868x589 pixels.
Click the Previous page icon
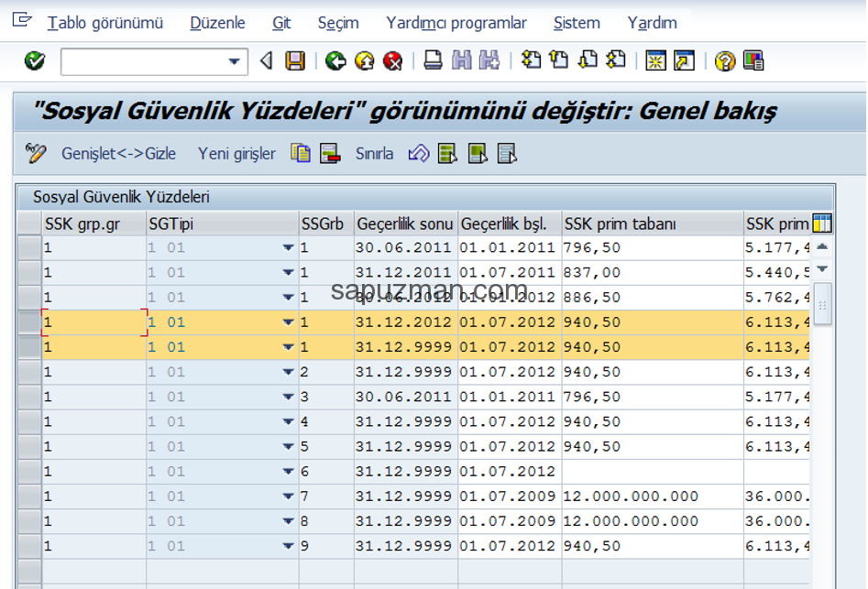[559, 60]
